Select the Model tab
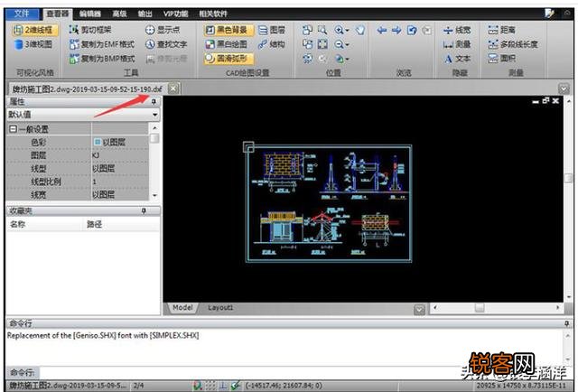The width and height of the screenshot is (578, 392). pyautogui.click(x=182, y=308)
